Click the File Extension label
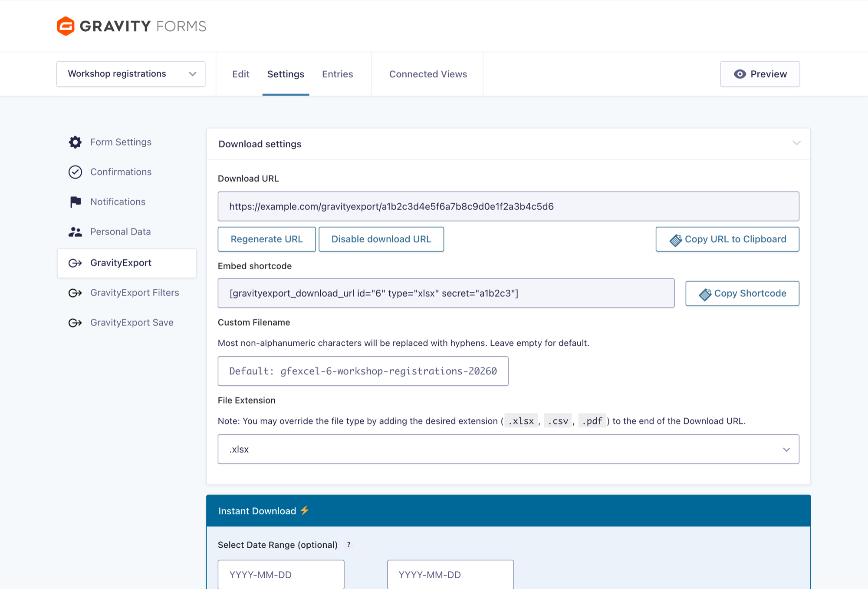The height and width of the screenshot is (589, 868). pos(247,400)
